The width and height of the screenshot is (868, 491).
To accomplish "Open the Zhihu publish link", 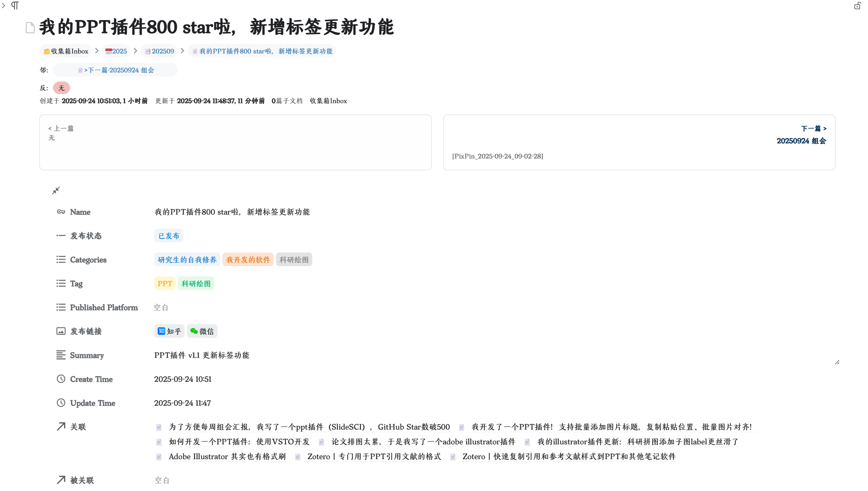I will click(x=169, y=331).
